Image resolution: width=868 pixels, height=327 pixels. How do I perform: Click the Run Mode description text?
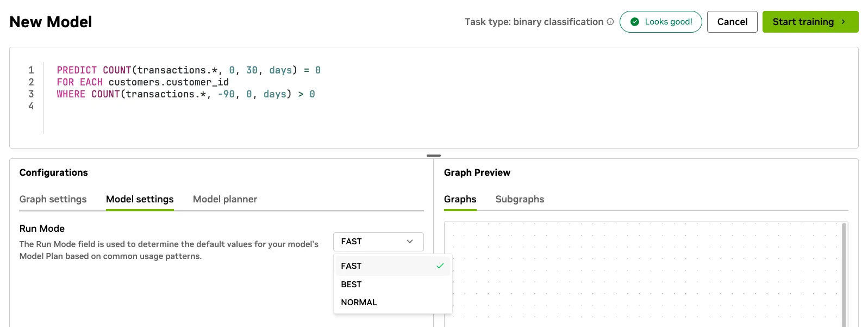pyautogui.click(x=169, y=250)
